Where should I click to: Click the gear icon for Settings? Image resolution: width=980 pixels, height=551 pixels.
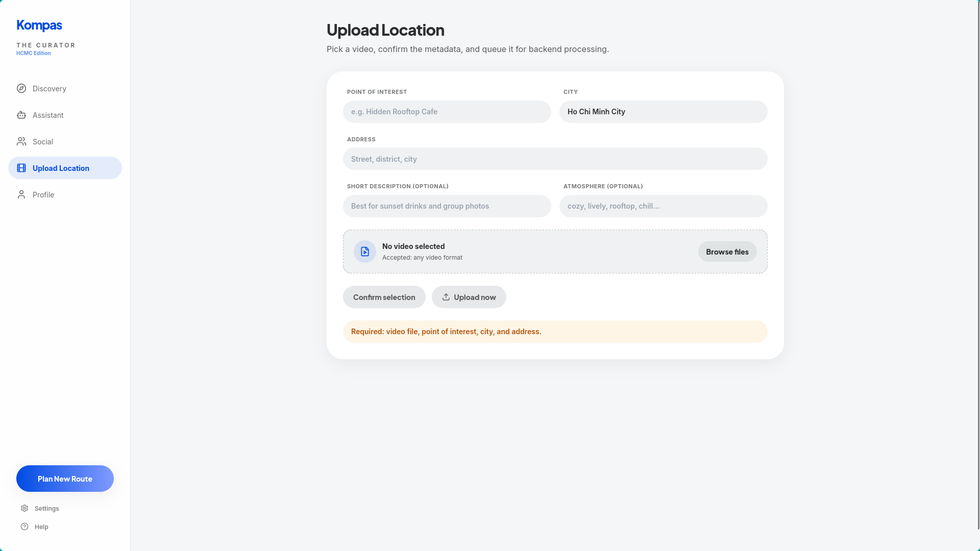24,508
